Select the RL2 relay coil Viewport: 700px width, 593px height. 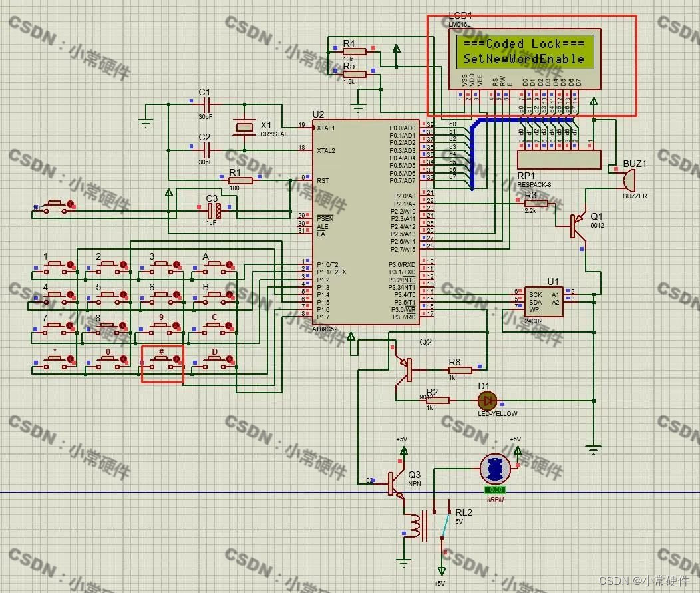[x=415, y=526]
